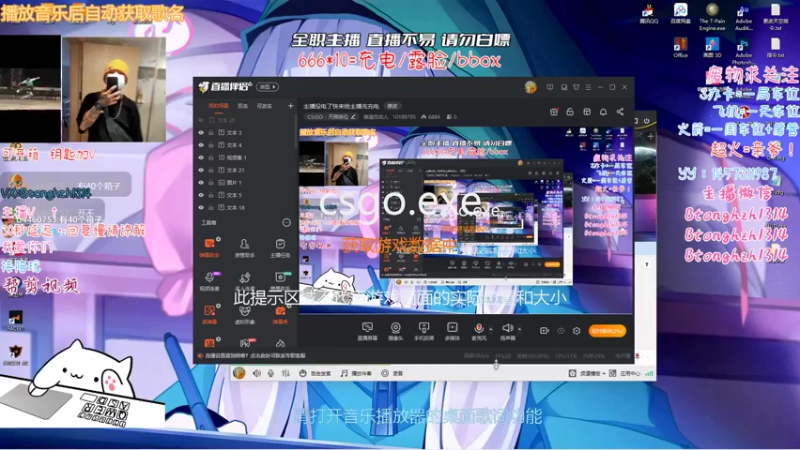The width and height of the screenshot is (800, 450).
Task: Add a 直播屏幕 screen capture source
Action: (x=367, y=331)
